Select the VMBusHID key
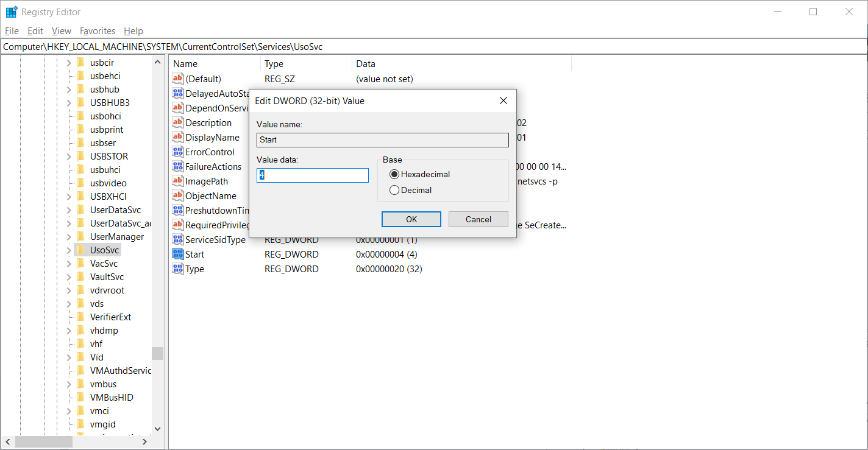Image resolution: width=868 pixels, height=450 pixels. (112, 397)
